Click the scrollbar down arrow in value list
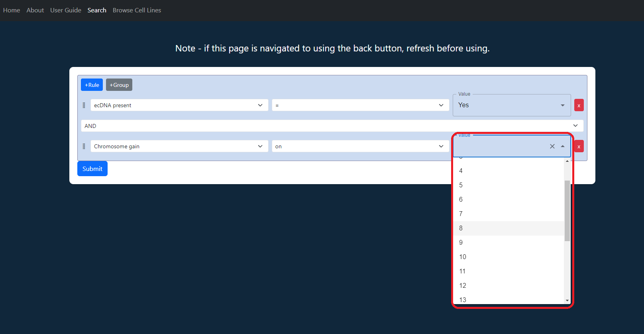 click(x=567, y=301)
